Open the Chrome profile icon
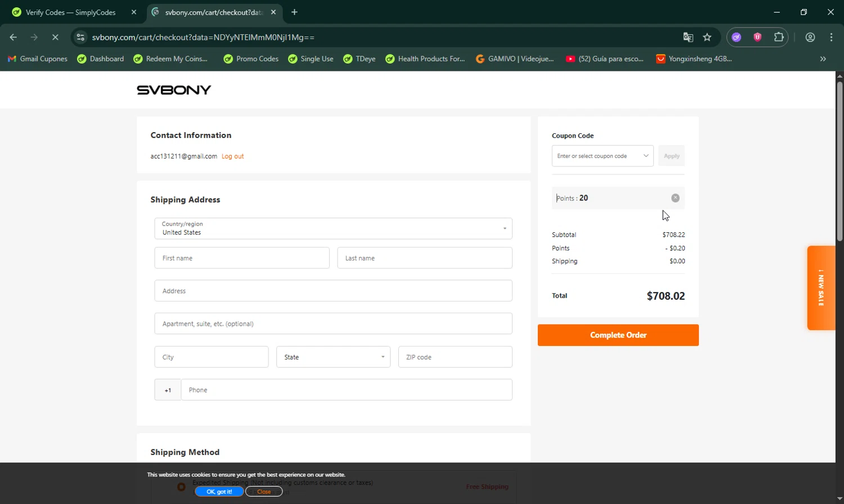Screen dimensions: 844x504 click(810, 37)
